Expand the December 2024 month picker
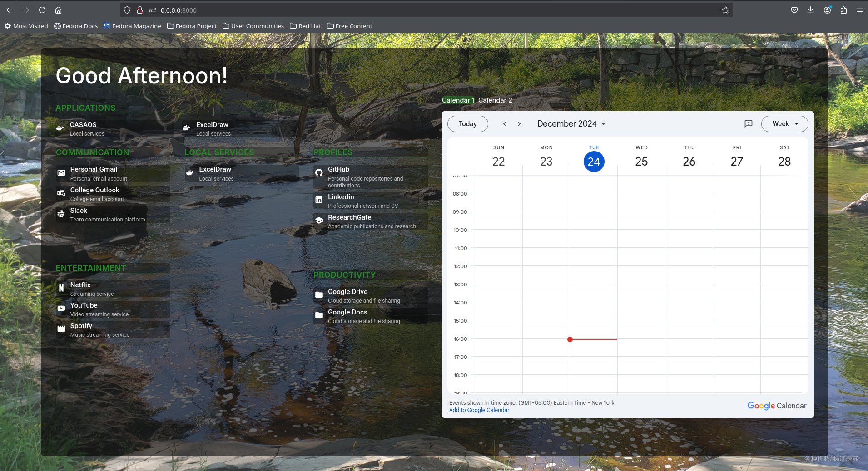 [x=571, y=124]
